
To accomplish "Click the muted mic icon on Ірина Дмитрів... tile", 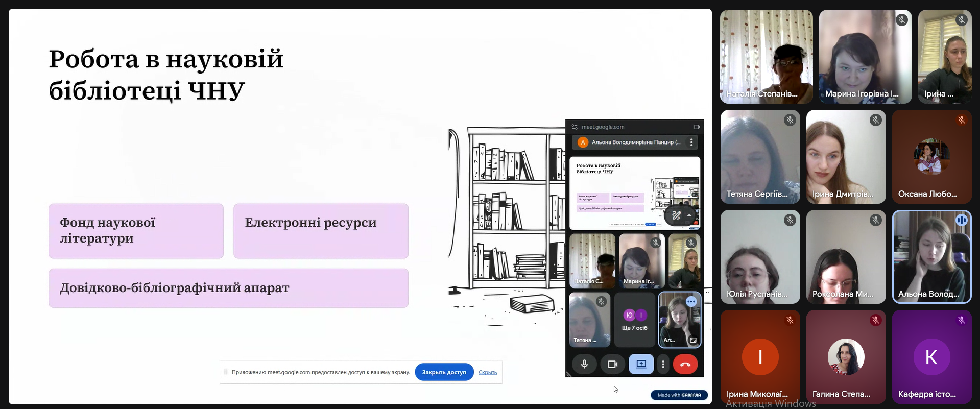I will tap(876, 120).
